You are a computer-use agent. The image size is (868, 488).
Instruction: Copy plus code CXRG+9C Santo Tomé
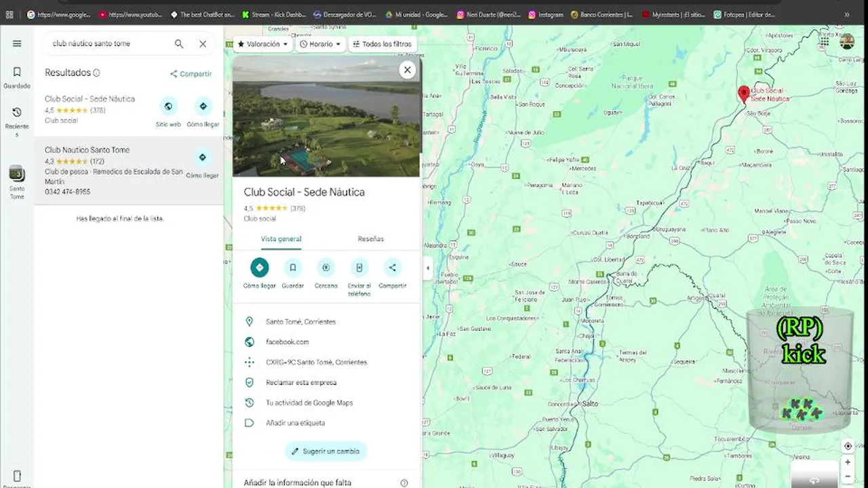point(326,363)
